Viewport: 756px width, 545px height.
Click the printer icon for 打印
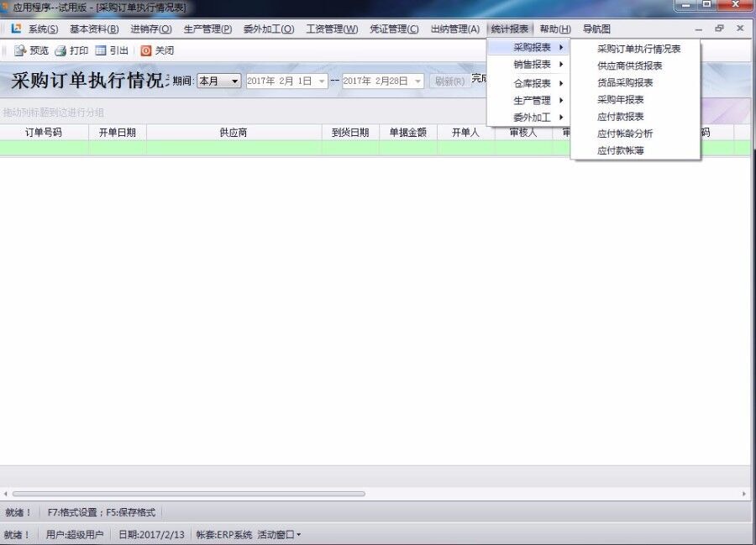click(60, 50)
